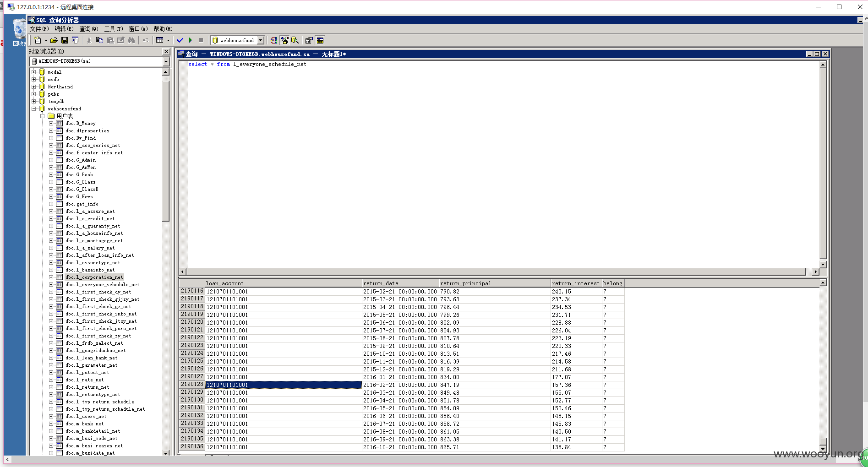
Task: Click the loan_account column header
Action: click(x=284, y=283)
